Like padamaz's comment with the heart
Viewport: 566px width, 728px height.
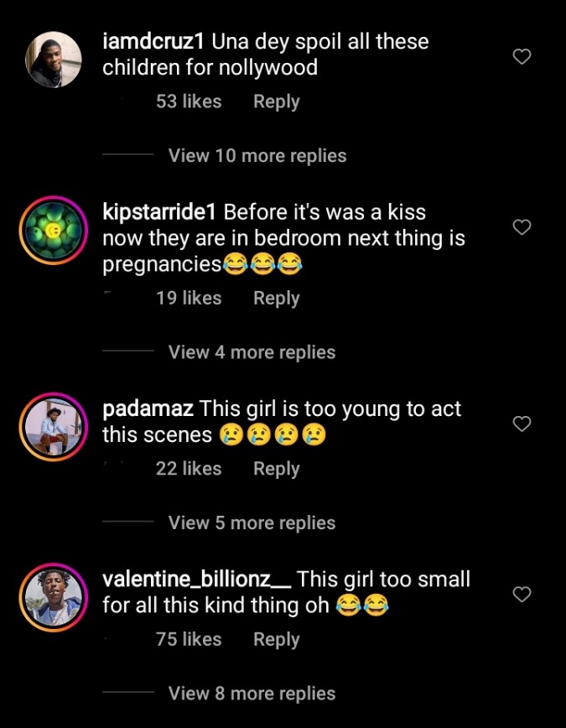pyautogui.click(x=522, y=424)
